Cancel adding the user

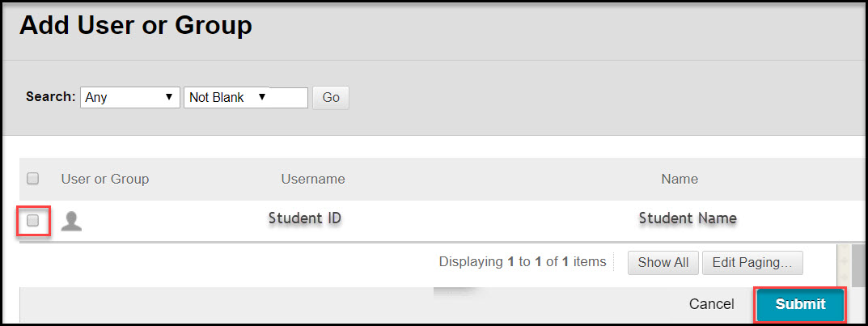[711, 304]
